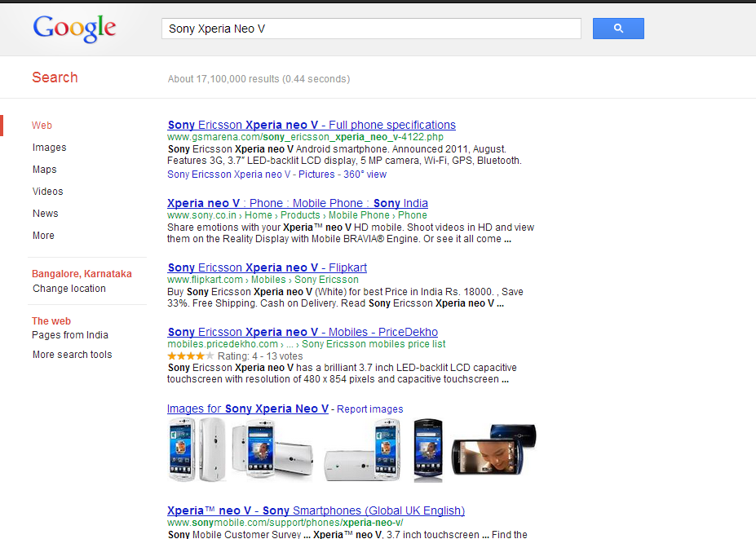Viewport: 756px width, 539px height.
Task: Open Sony Smartphones Global UK English result
Action: point(316,510)
